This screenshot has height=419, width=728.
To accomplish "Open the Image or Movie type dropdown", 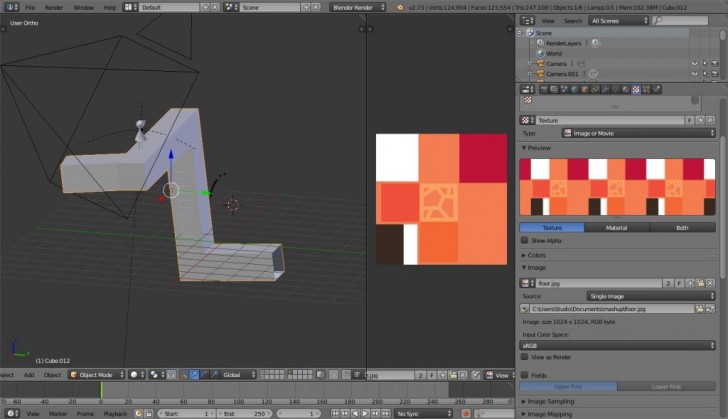I will (638, 133).
